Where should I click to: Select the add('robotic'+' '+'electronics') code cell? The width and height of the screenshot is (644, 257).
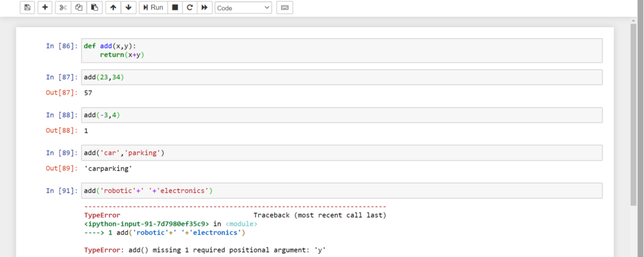click(x=341, y=190)
